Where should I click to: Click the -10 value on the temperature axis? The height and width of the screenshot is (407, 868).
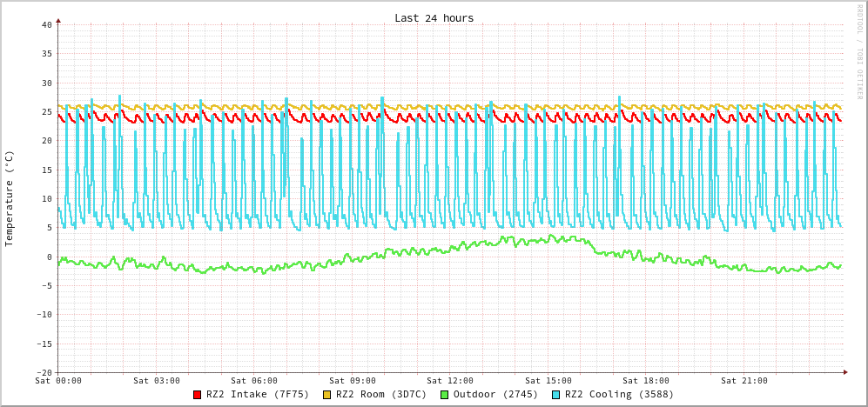[x=44, y=315]
